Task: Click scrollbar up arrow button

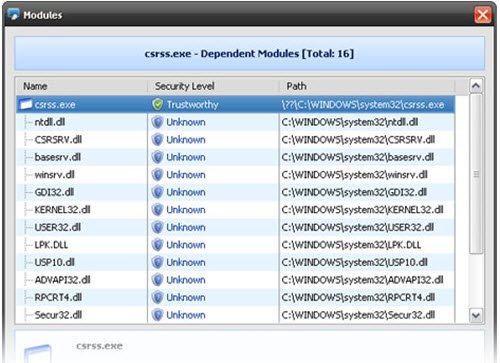Action: [476, 86]
